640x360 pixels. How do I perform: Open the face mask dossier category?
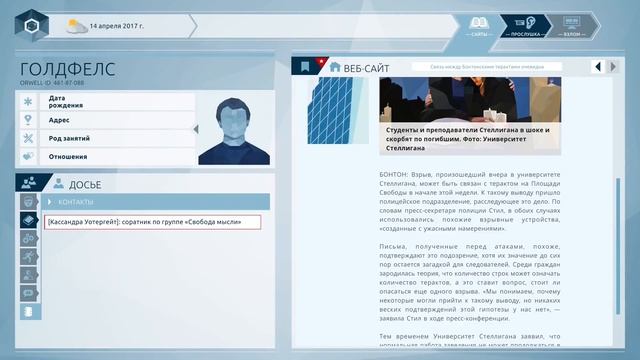tap(28, 202)
